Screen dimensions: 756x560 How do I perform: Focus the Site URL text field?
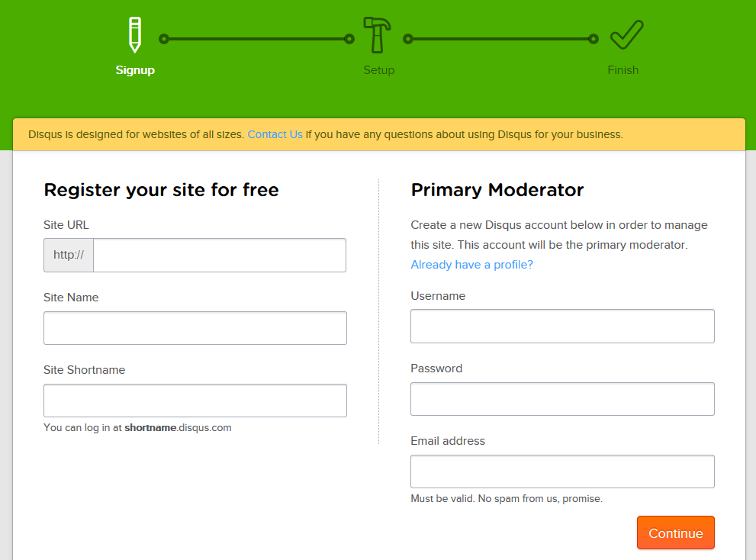[x=220, y=255]
